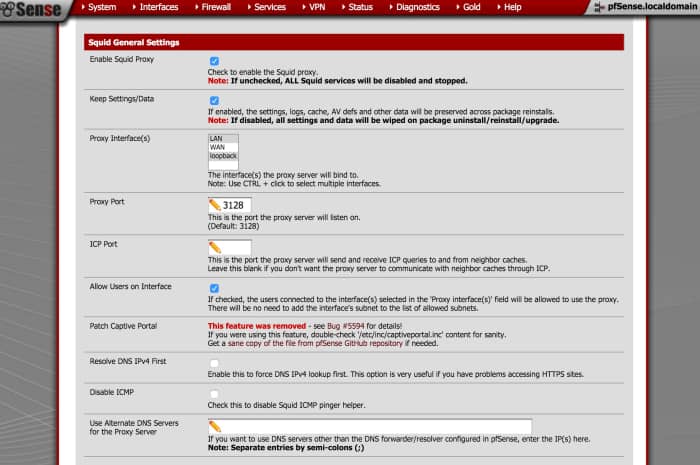This screenshot has height=465, width=700.
Task: Click into the Alternate DNS Servers field
Action: pyautogui.click(x=370, y=427)
